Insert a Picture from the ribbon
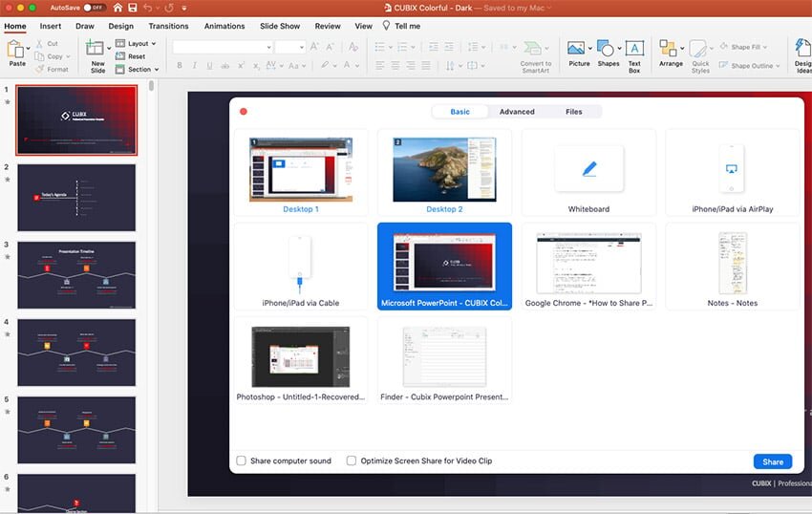This screenshot has width=812, height=514. tap(578, 50)
